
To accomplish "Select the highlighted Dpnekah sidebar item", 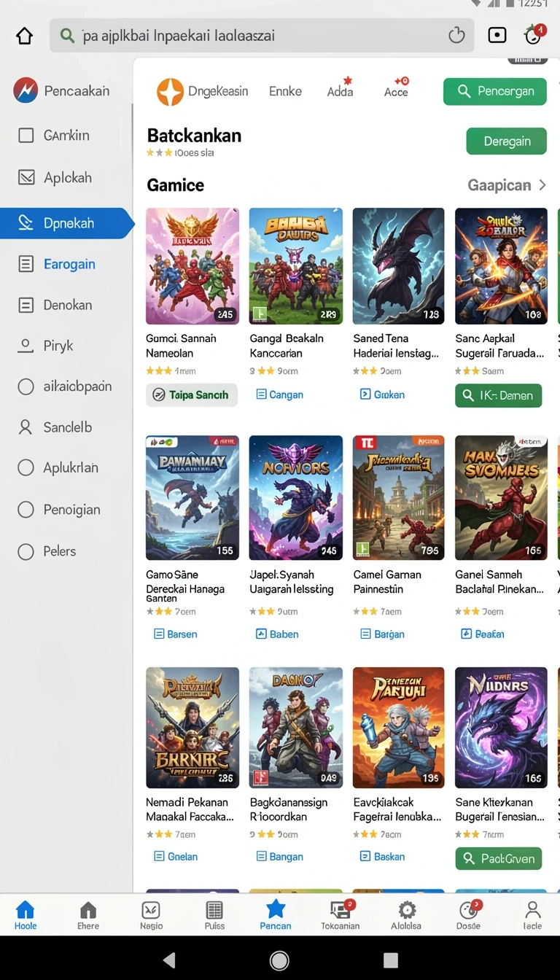I will 67,223.
